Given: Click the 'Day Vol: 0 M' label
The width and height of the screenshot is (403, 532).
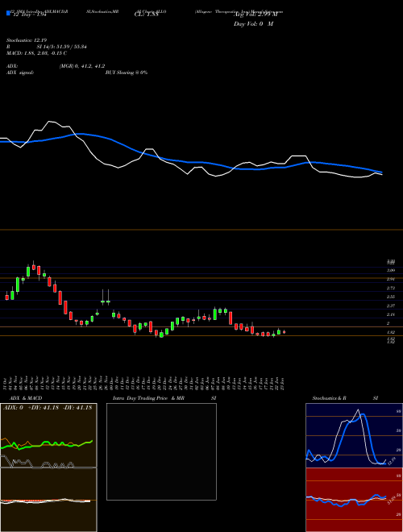Looking at the screenshot, I should point(253,24).
